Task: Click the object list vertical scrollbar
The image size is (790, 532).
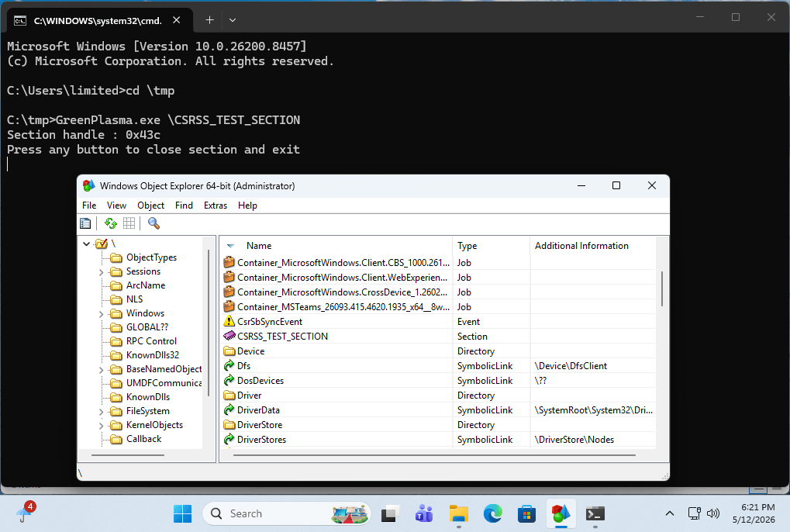Action: [661, 288]
